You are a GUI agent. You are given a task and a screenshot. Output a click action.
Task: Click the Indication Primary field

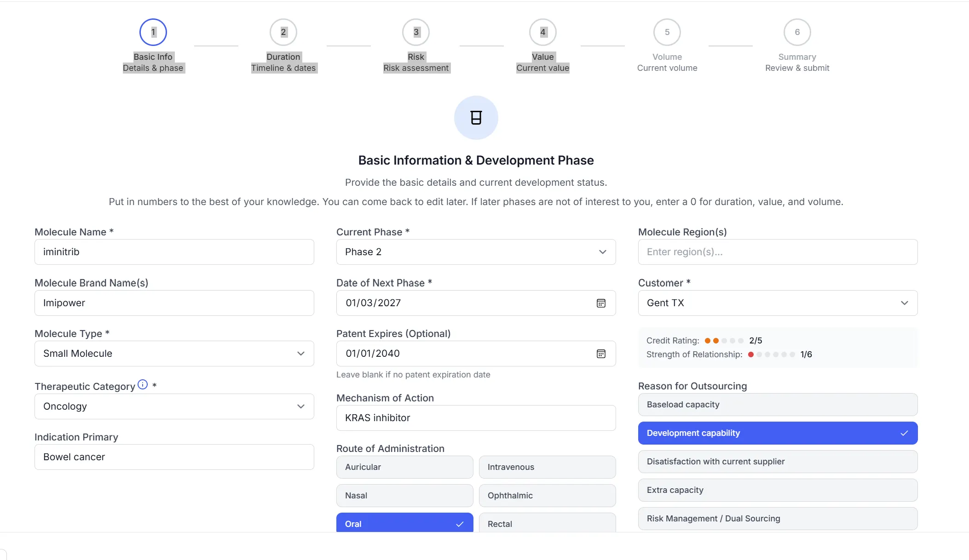click(174, 457)
